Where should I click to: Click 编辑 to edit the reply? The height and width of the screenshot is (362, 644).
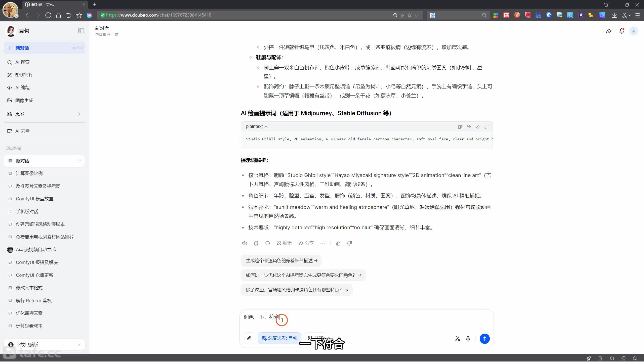284,243
